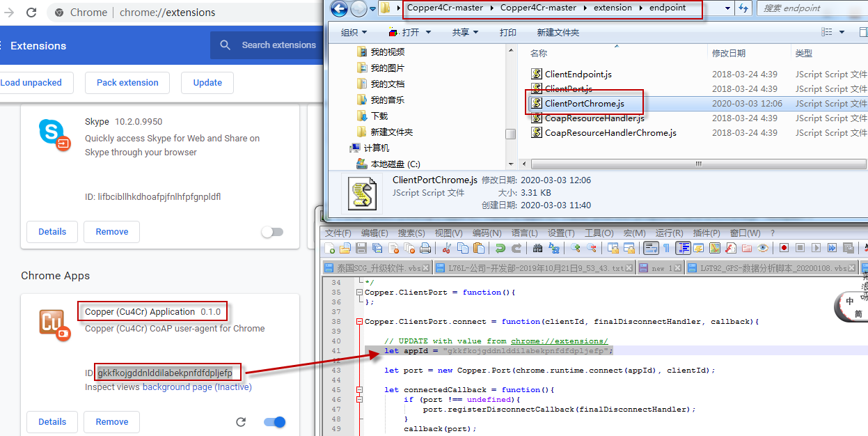Collapse the Copper.ClientPort function fold at line 35
This screenshot has width=868, height=436.
(359, 293)
